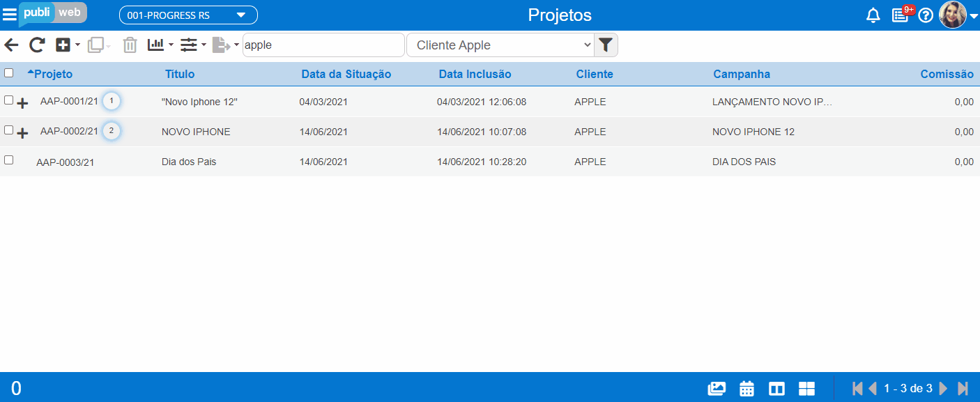980x402 pixels.
Task: Open the sliders settings icon
Action: [x=189, y=45]
